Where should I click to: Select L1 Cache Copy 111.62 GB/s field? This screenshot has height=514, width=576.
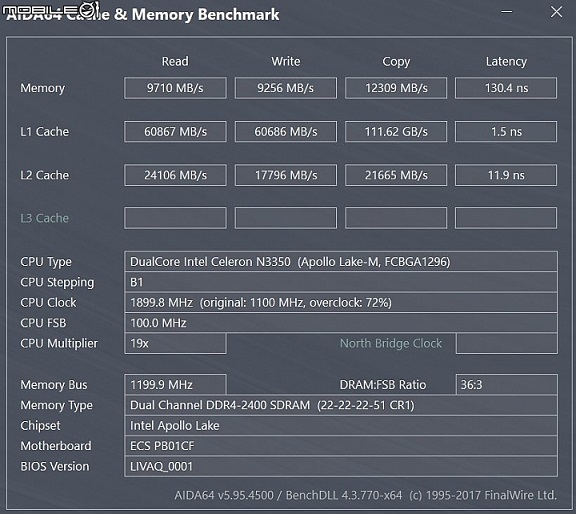[396, 132]
